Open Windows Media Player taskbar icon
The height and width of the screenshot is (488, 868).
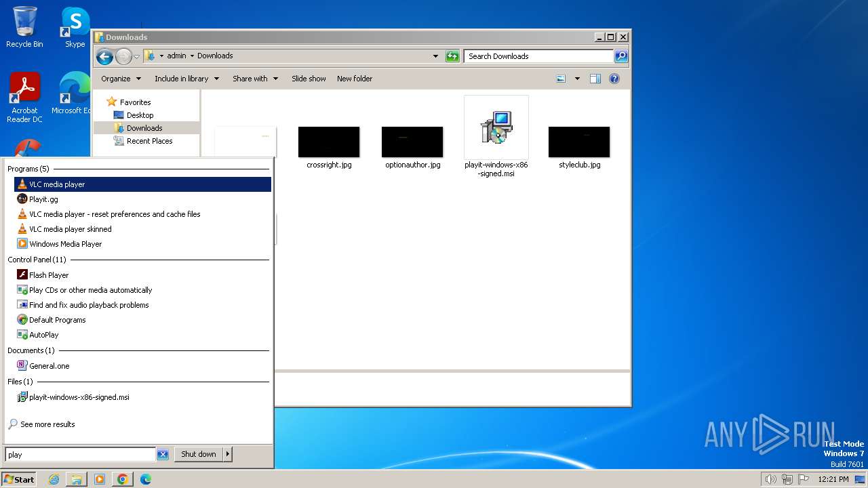(x=100, y=479)
